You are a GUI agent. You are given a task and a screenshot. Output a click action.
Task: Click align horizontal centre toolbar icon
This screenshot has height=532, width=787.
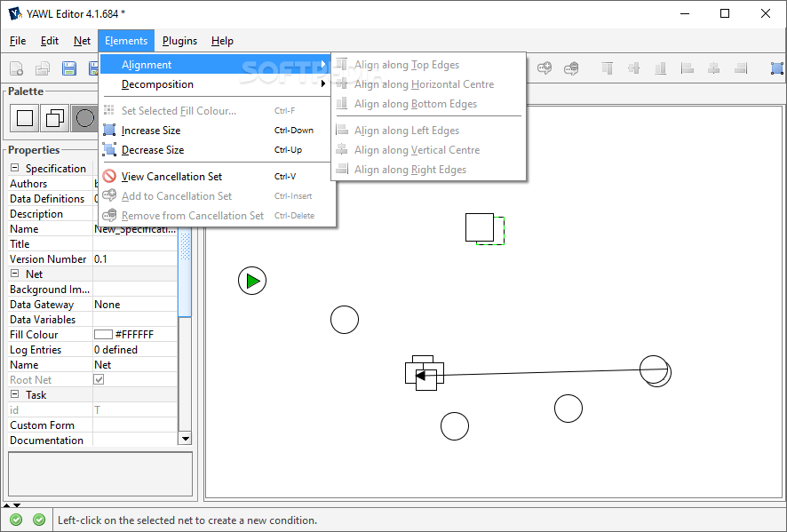[634, 67]
